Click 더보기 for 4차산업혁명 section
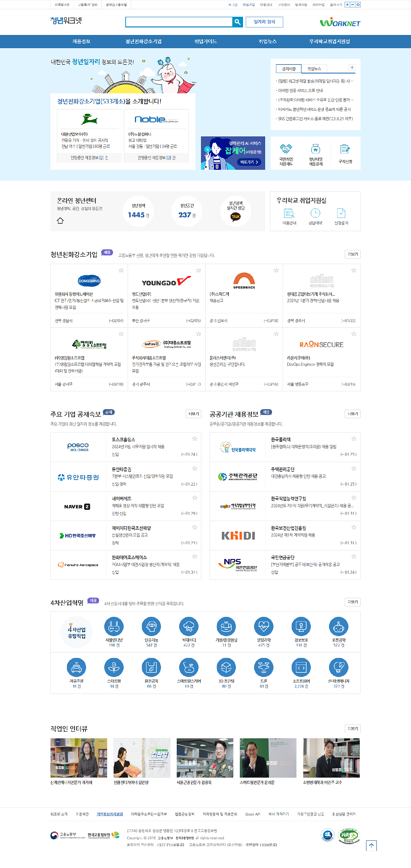Image resolution: width=411 pixels, height=868 pixels. click(x=352, y=602)
